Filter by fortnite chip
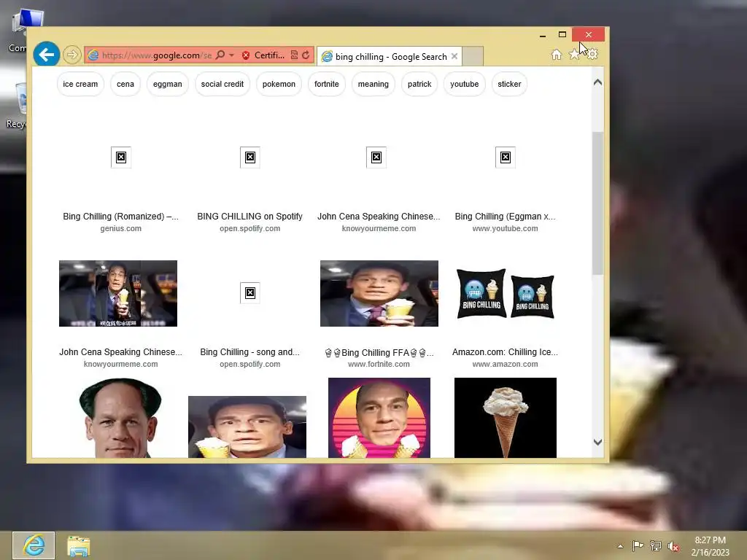747x560 pixels. click(326, 84)
